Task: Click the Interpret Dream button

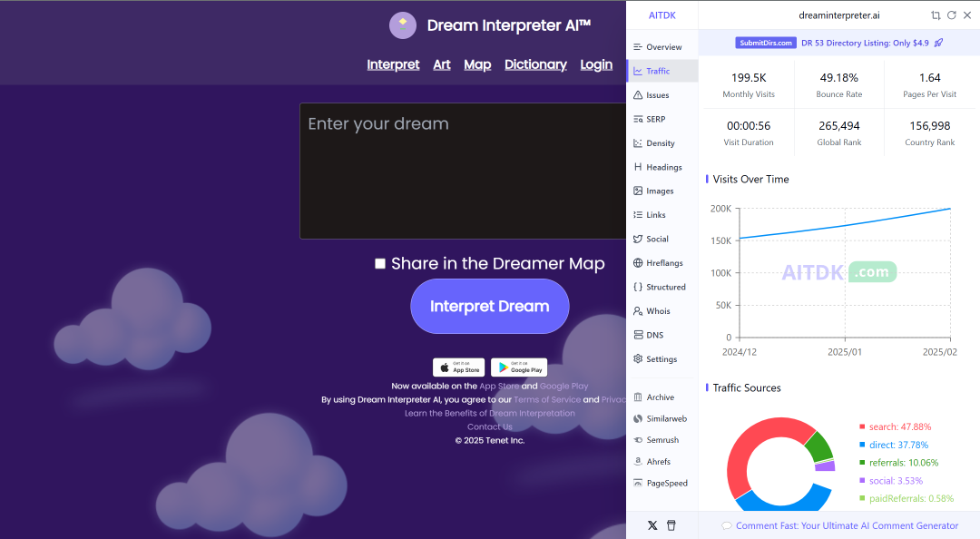Action: [x=489, y=307]
